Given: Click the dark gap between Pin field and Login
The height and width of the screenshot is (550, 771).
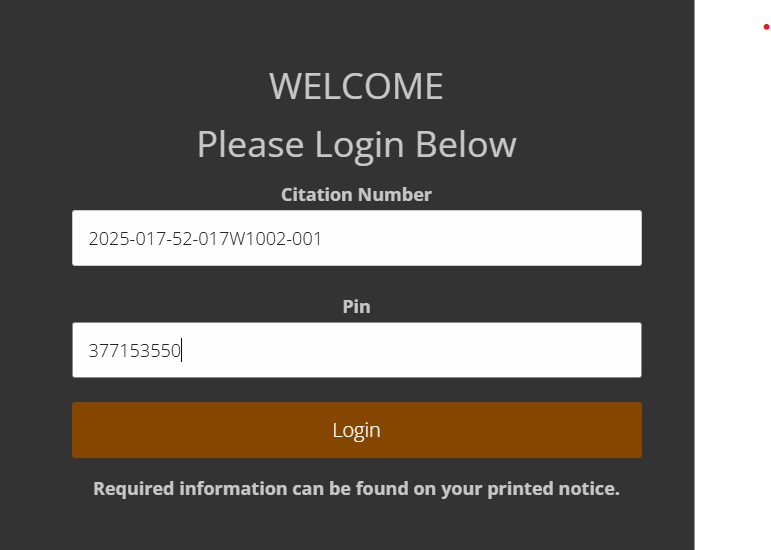Looking at the screenshot, I should (356, 390).
